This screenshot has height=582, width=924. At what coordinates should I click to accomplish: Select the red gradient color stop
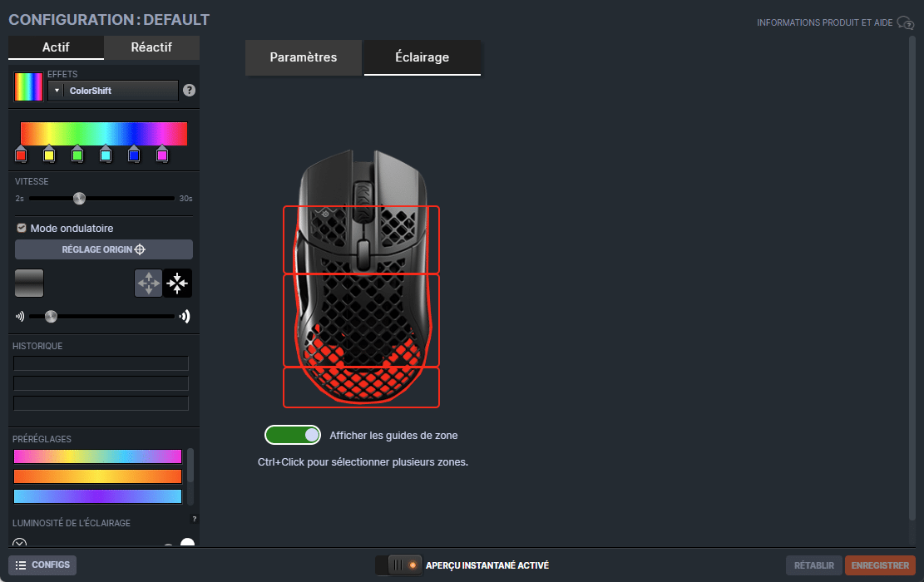21,155
